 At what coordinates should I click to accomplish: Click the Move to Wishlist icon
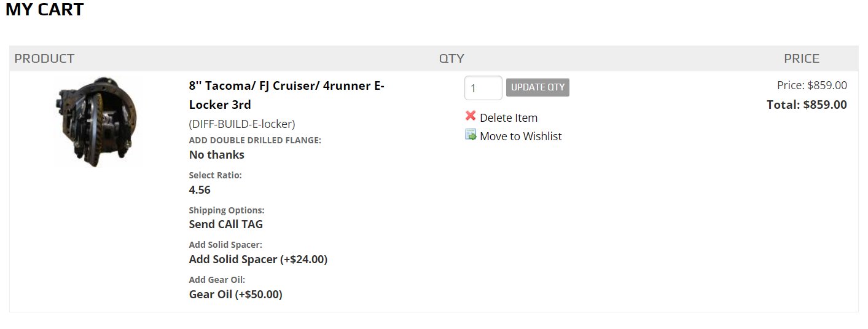point(471,135)
